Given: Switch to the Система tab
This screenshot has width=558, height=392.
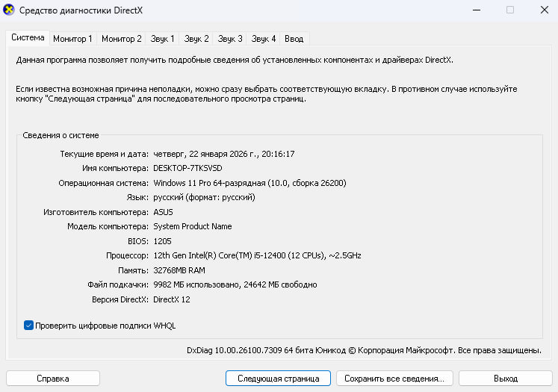Looking at the screenshot, I should (x=28, y=37).
